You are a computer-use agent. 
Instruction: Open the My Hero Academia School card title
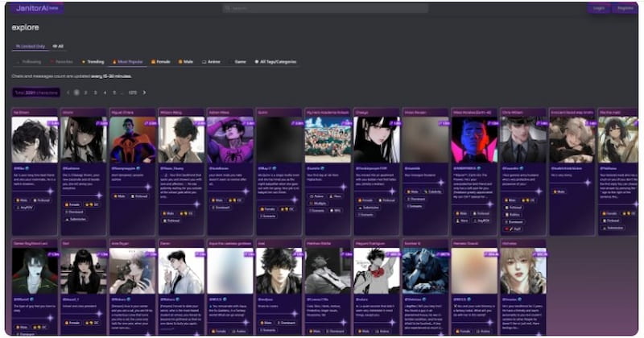click(x=328, y=113)
